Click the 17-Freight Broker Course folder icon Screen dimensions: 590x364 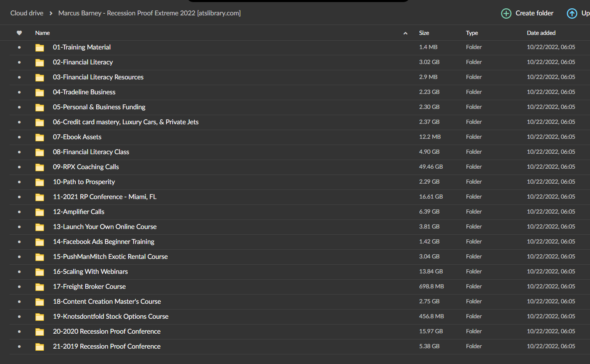pos(40,287)
